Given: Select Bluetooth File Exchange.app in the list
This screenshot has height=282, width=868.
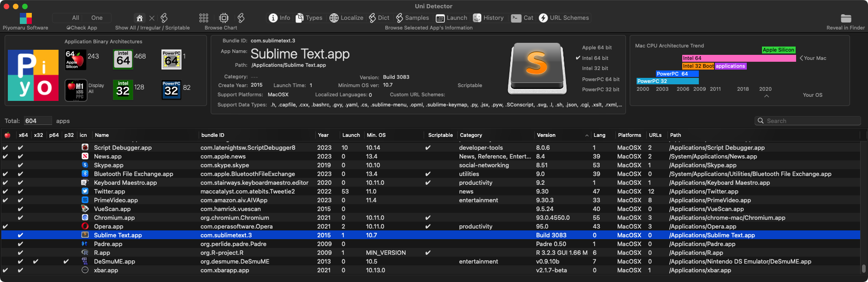Looking at the screenshot, I should coord(134,174).
